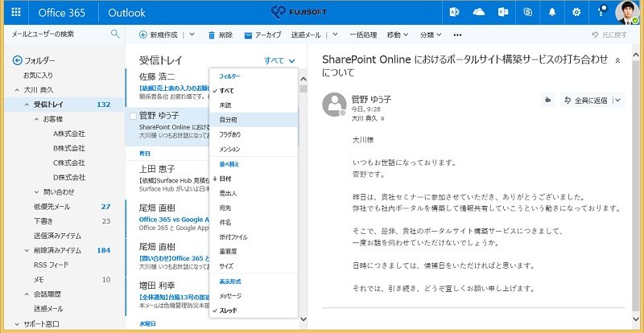Open Skype icon in header bar

[528, 12]
